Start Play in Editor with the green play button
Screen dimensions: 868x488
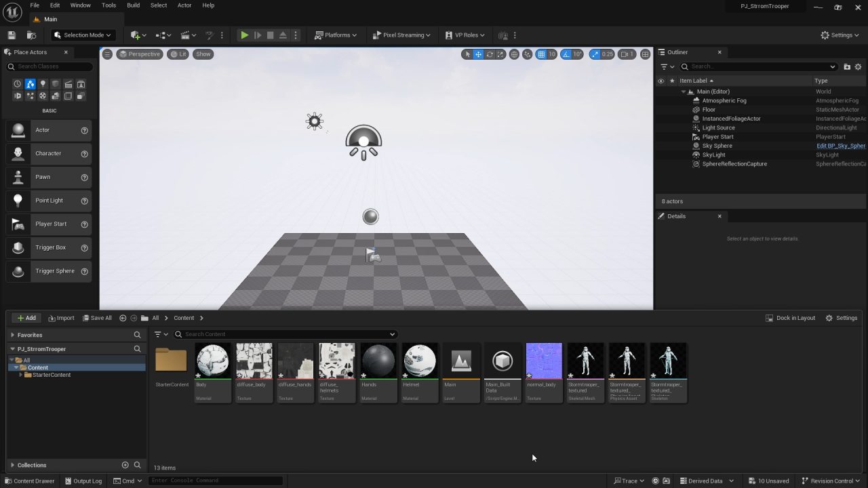pyautogui.click(x=244, y=35)
